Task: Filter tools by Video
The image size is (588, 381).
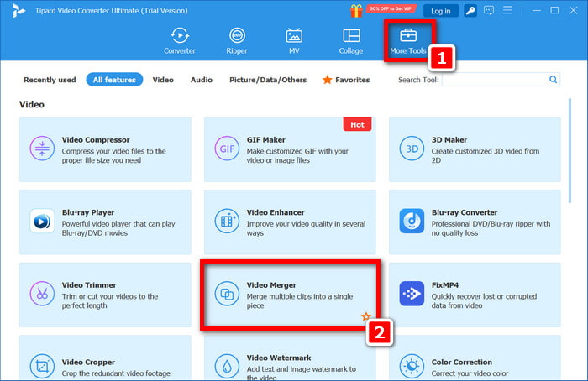Action: pyautogui.click(x=163, y=80)
